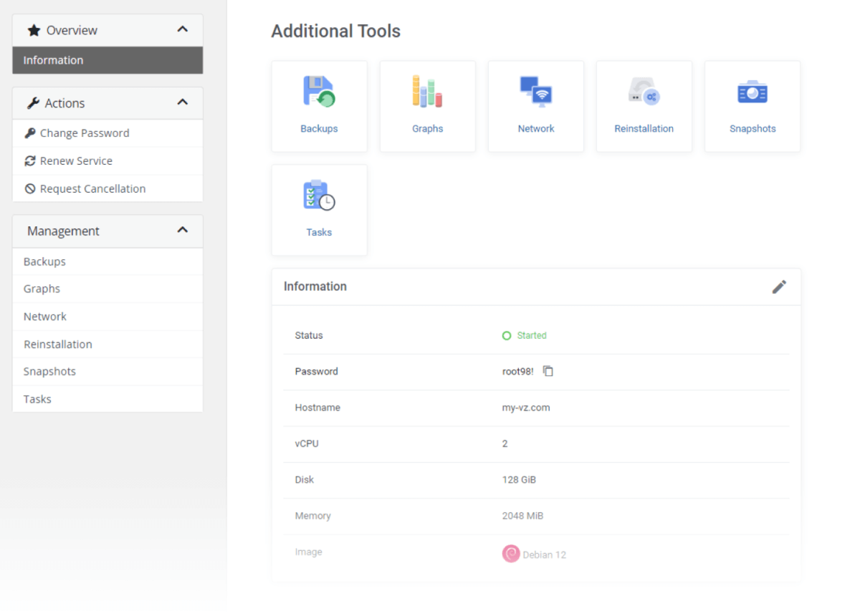Screen dimensions: 860x616
Task: Collapse the Management section chevron
Action: [x=182, y=230]
